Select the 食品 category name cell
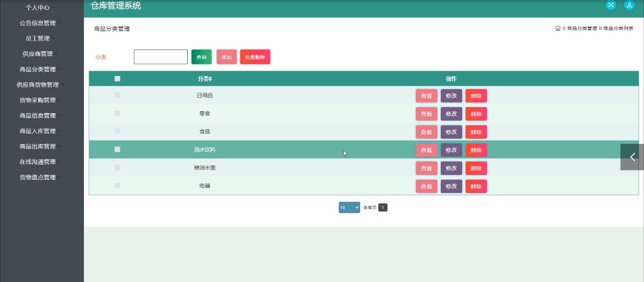 point(205,132)
